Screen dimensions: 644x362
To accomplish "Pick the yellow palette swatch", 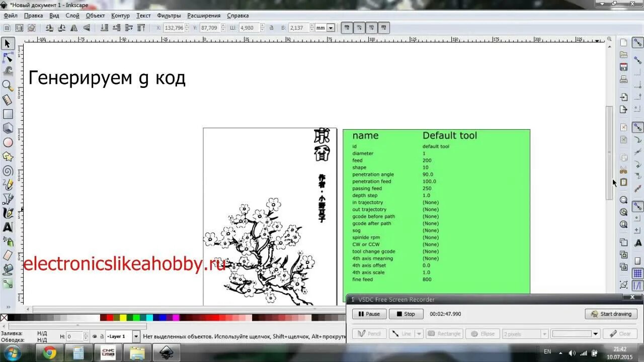I will pos(123,317).
